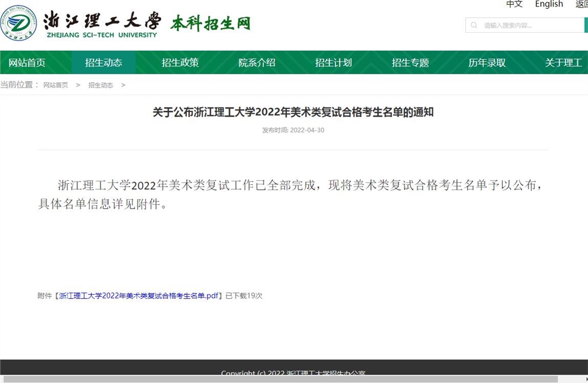Click the footer Copyright 2022 text
This screenshot has width=588, height=383.
(x=293, y=373)
